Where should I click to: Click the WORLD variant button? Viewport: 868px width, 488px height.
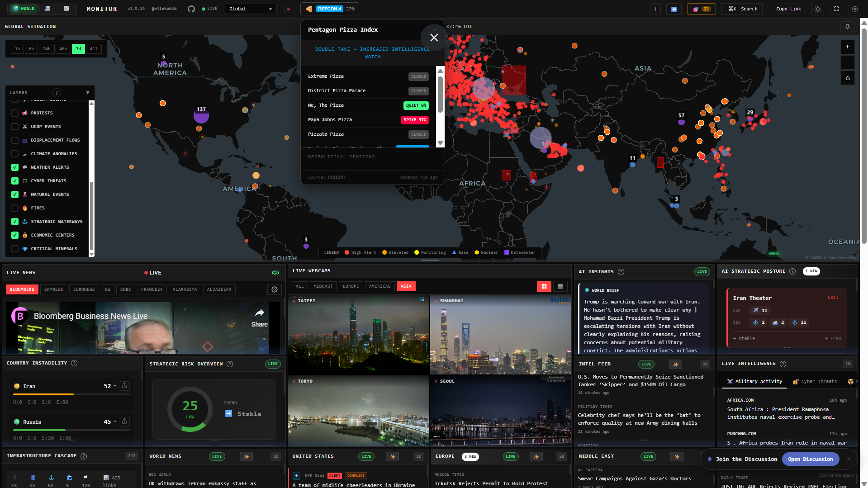[24, 9]
